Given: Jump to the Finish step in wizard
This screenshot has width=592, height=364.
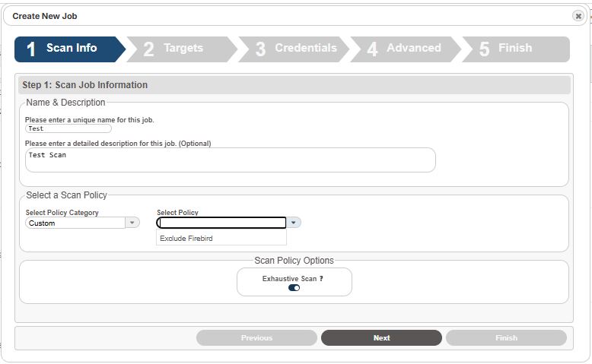Looking at the screenshot, I should tap(516, 49).
